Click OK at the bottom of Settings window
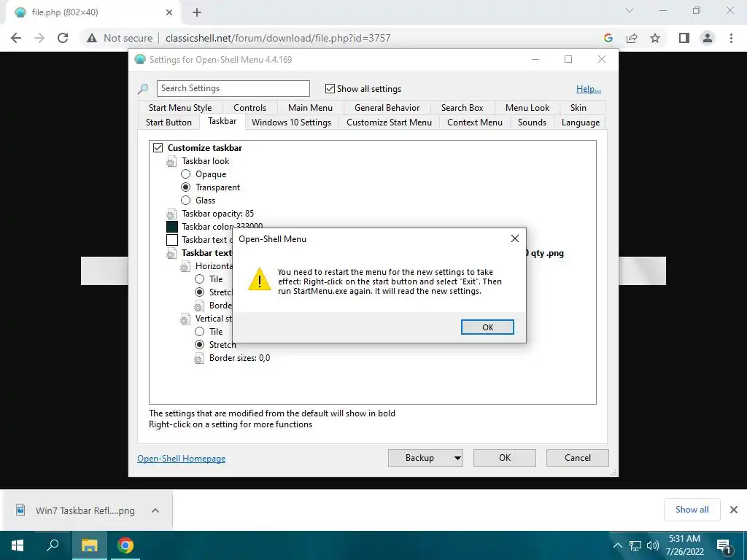Screen dimensions: 747x560 click(505, 458)
